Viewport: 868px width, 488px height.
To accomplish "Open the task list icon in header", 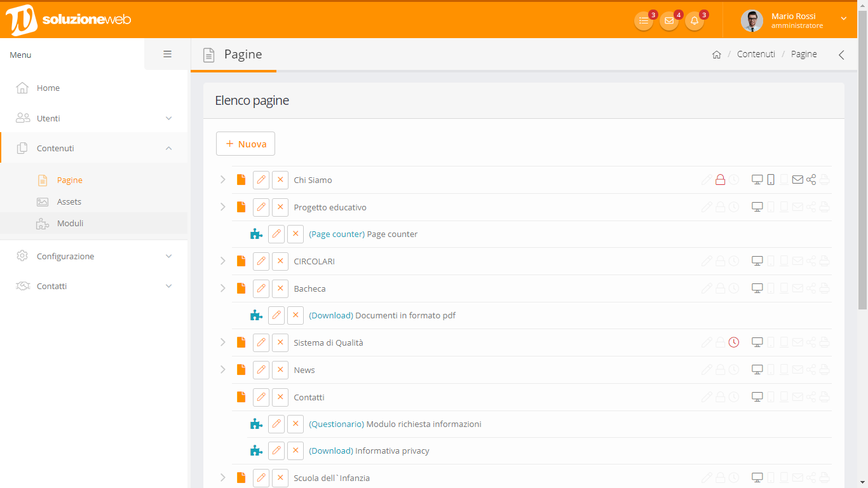I will point(644,21).
